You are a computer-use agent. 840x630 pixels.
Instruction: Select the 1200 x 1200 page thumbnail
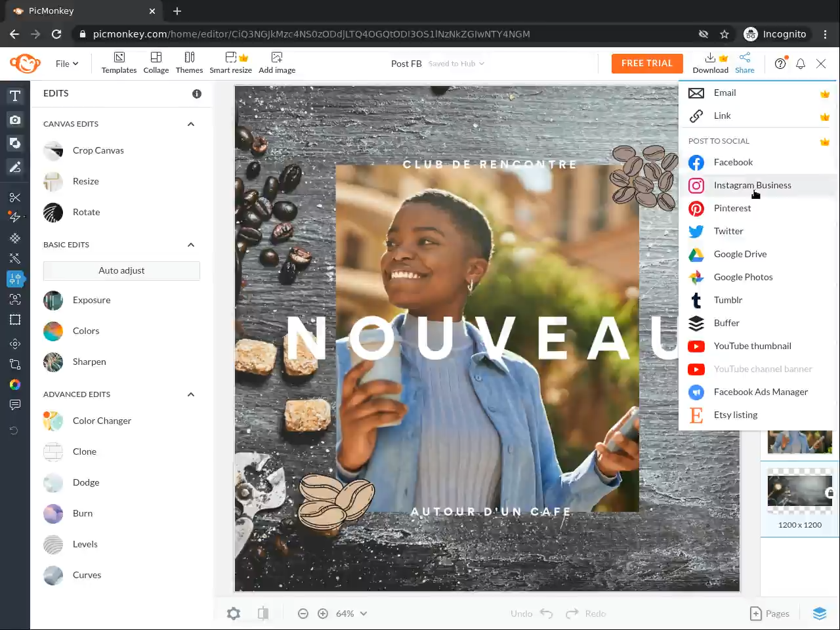tap(800, 491)
